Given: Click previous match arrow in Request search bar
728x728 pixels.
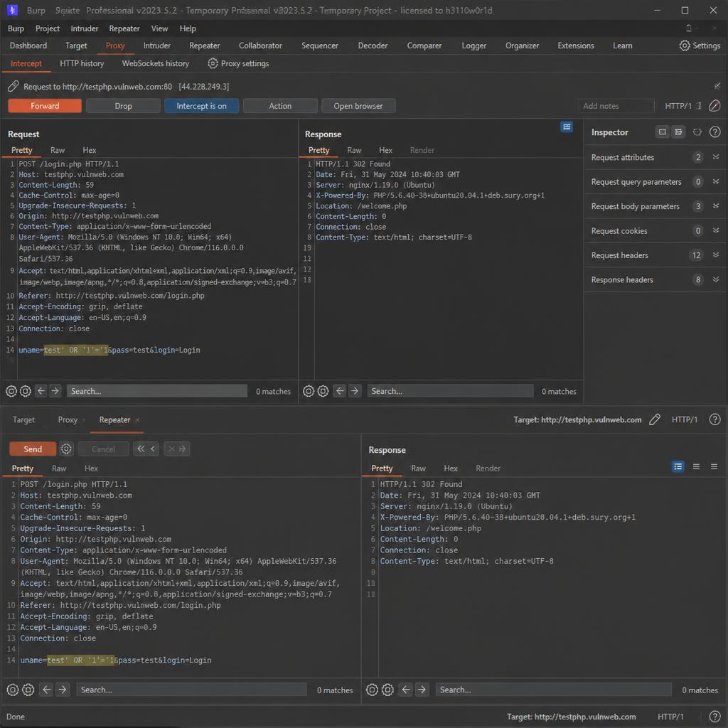Looking at the screenshot, I should (x=41, y=391).
